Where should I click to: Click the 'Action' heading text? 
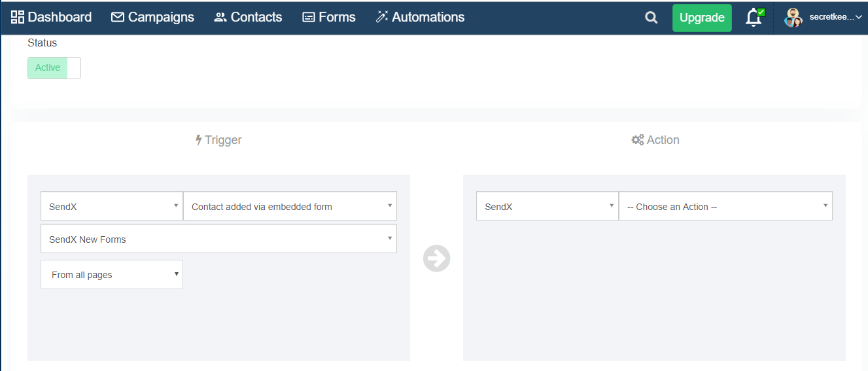(663, 140)
